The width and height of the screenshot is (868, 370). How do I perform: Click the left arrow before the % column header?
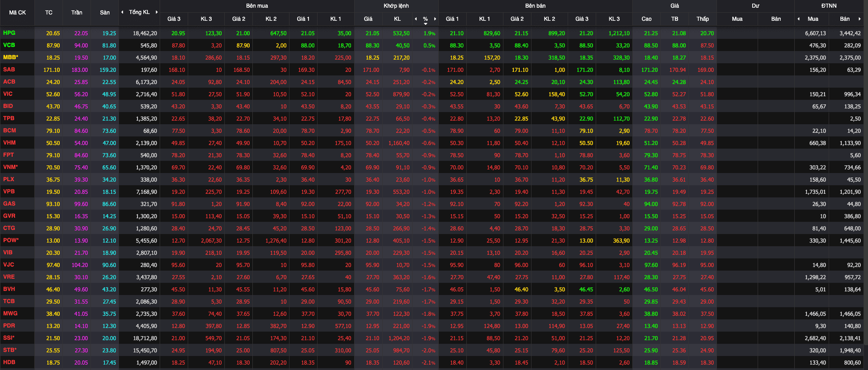pos(416,19)
